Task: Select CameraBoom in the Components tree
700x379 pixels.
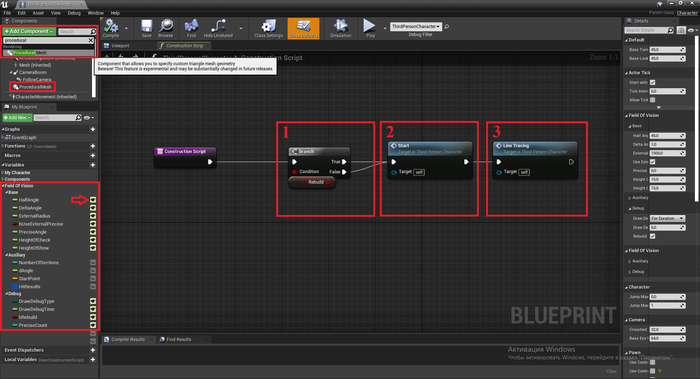Action: [32, 72]
